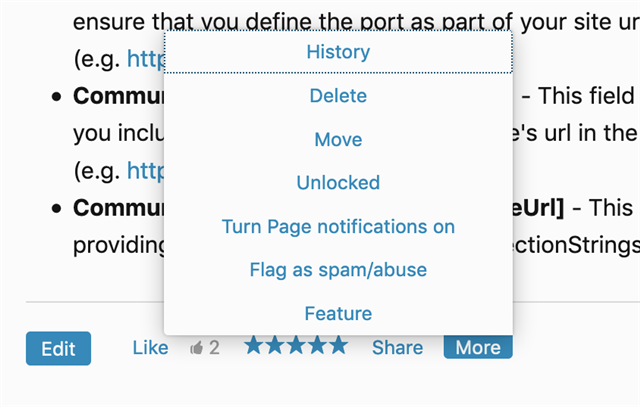
Task: Turn Page notifications on
Action: tap(338, 227)
